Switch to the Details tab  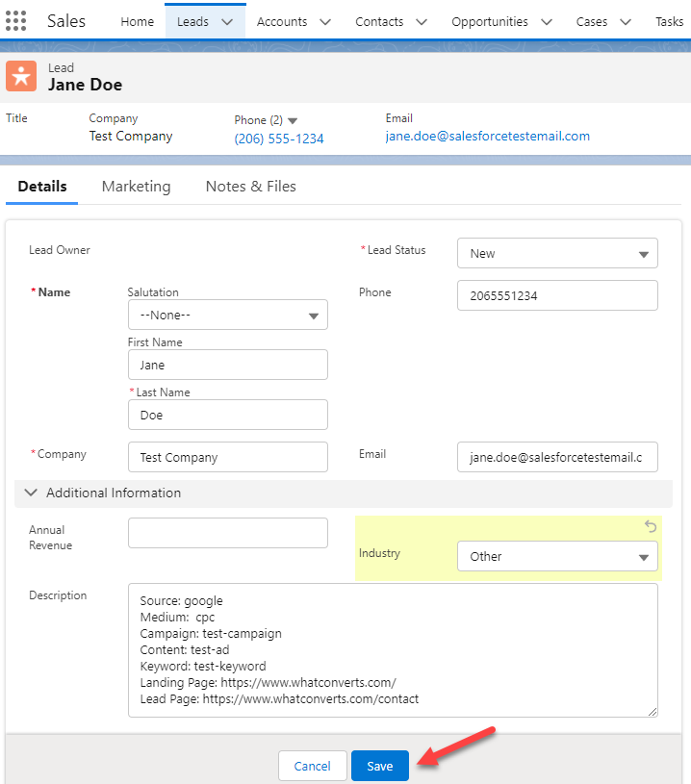pos(42,187)
